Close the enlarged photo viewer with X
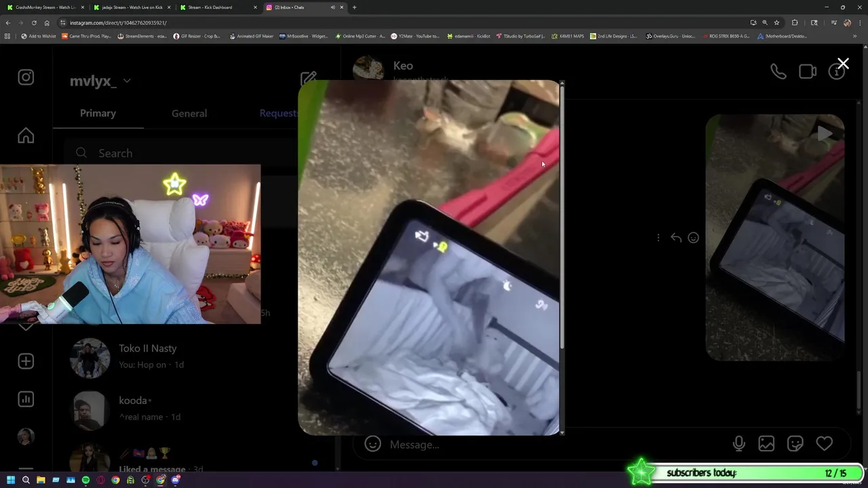The width and height of the screenshot is (868, 488). point(843,64)
